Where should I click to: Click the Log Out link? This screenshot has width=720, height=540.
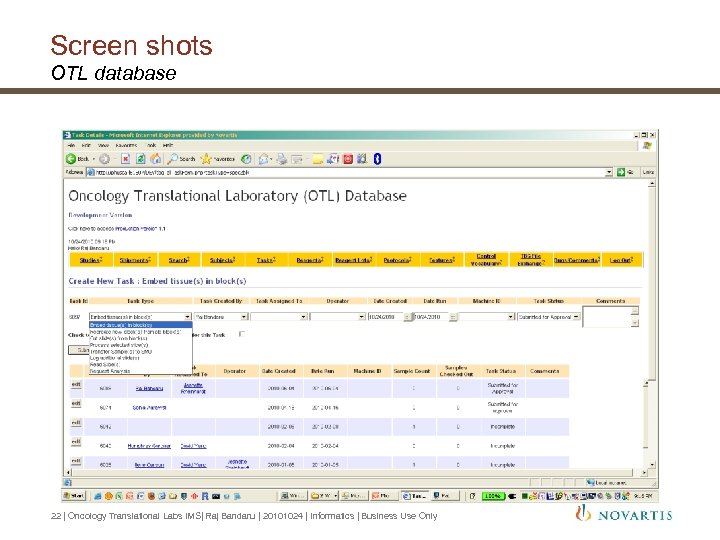click(621, 260)
